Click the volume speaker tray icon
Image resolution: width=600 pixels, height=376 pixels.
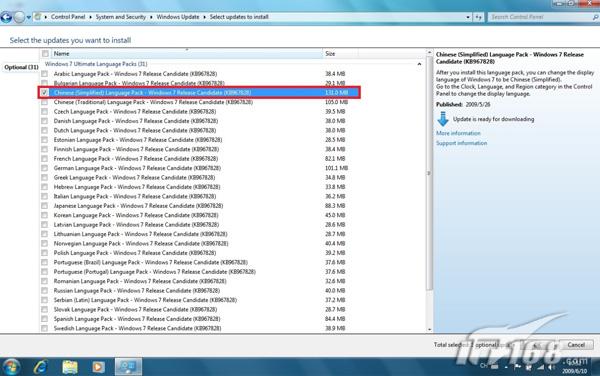tap(552, 367)
